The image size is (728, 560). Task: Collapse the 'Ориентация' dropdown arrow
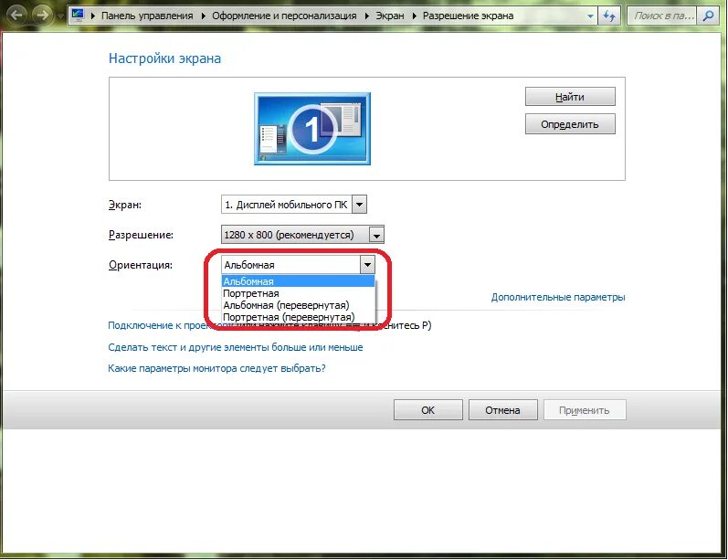coord(367,265)
